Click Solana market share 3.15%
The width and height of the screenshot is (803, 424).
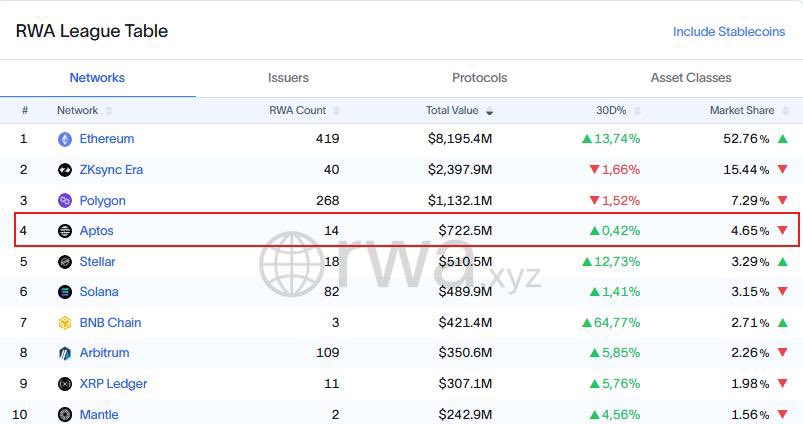[x=750, y=292]
